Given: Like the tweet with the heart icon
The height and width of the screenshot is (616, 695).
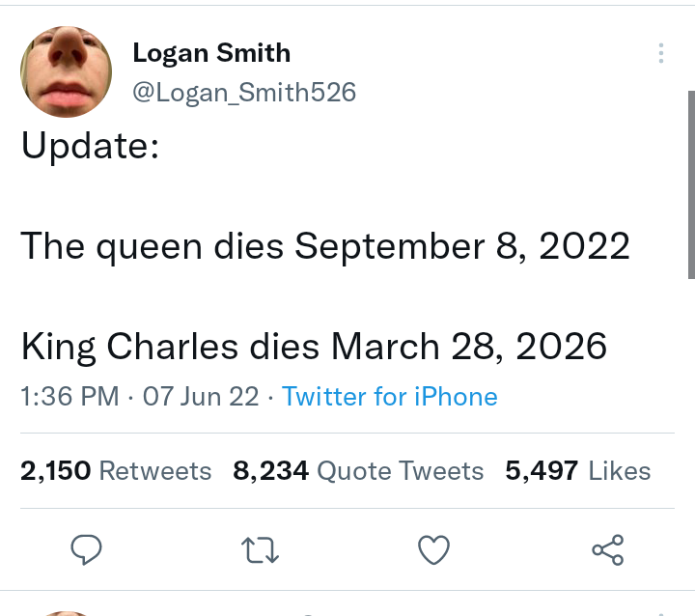Looking at the screenshot, I should tap(433, 550).
